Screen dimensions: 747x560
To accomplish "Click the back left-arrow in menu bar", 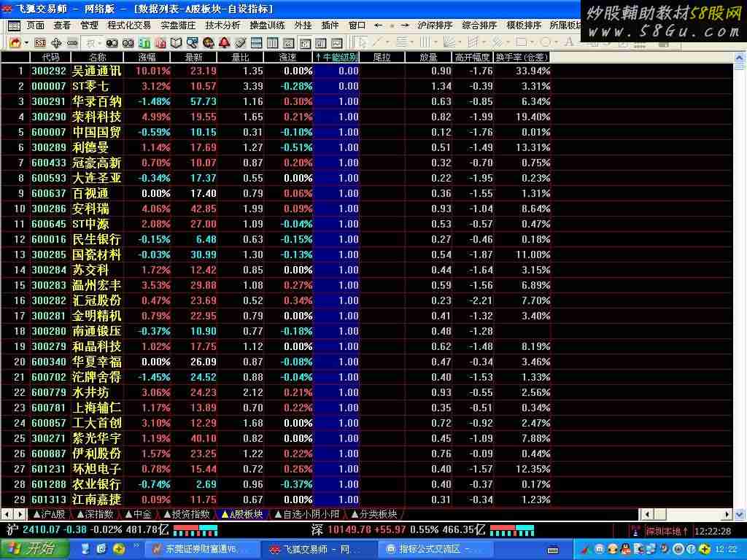I will pyautogui.click(x=379, y=26).
